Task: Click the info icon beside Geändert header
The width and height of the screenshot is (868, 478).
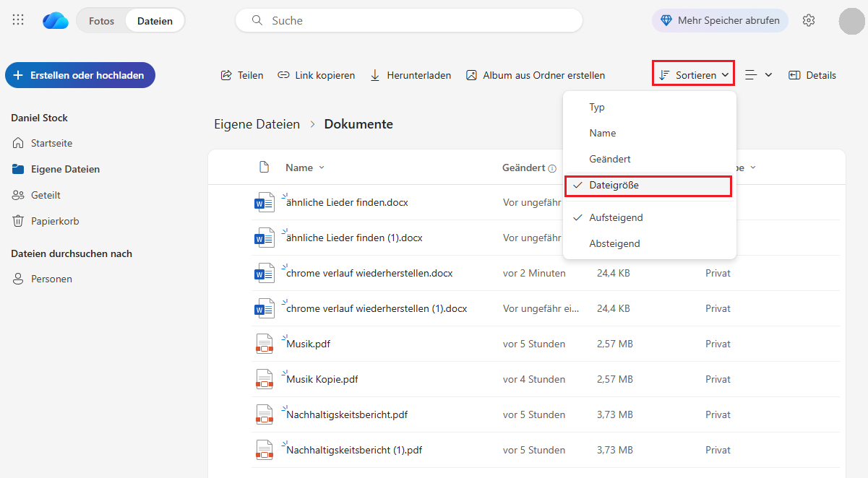Action: tap(552, 168)
